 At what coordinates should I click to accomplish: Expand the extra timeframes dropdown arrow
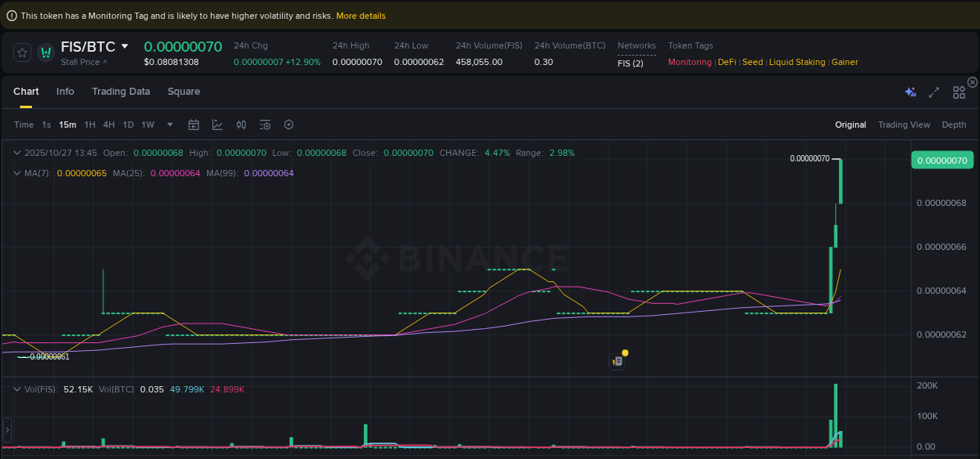tap(169, 125)
